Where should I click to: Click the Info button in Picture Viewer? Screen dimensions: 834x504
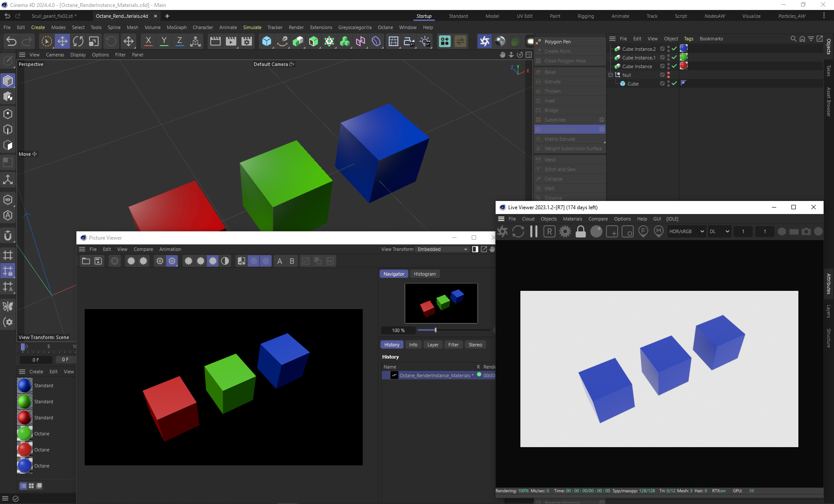[x=413, y=345]
